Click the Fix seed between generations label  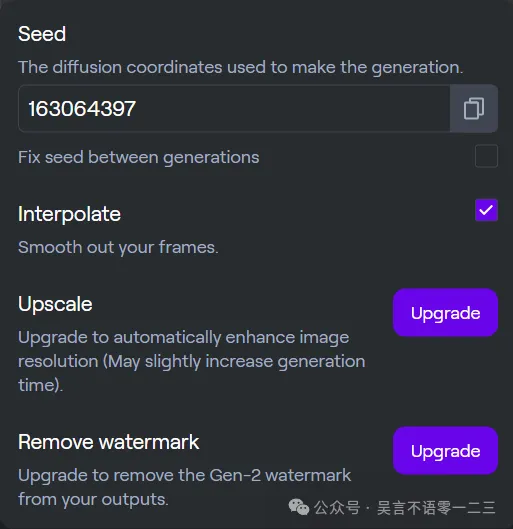(x=139, y=158)
